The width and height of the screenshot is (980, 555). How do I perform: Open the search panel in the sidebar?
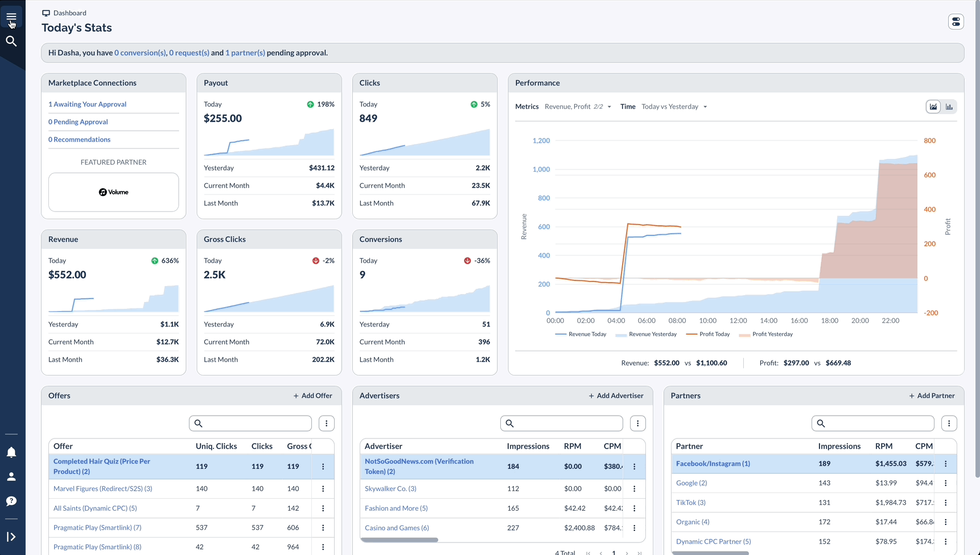(11, 41)
